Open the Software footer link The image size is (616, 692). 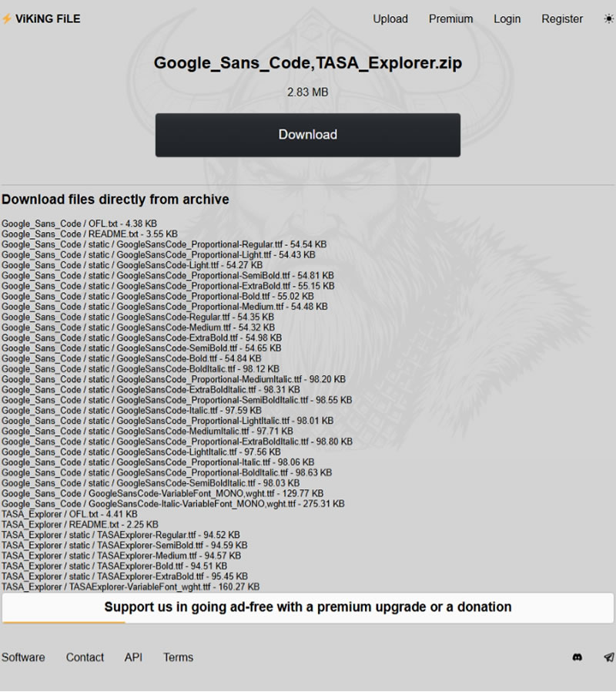coord(23,657)
